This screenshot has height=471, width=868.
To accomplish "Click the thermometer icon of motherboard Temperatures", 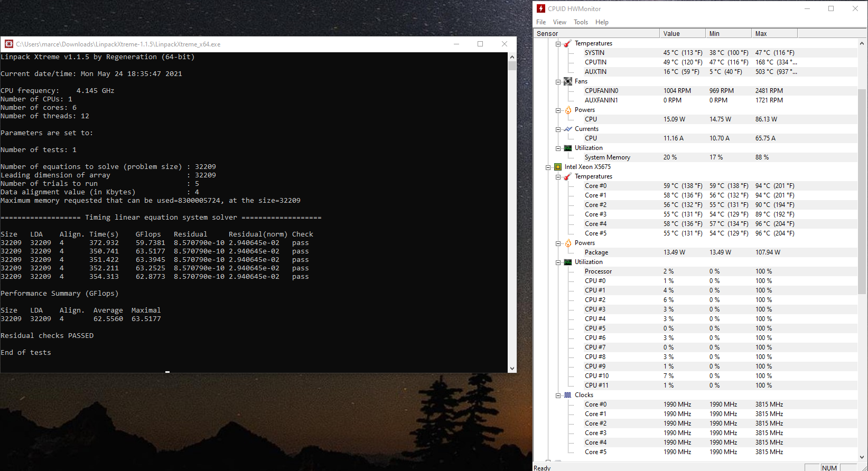I will coord(568,43).
